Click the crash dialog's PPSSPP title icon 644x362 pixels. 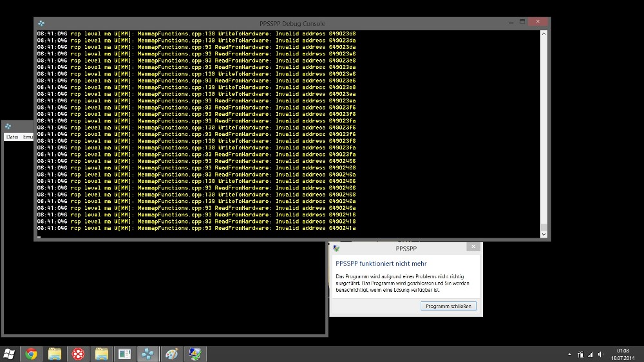tap(336, 248)
